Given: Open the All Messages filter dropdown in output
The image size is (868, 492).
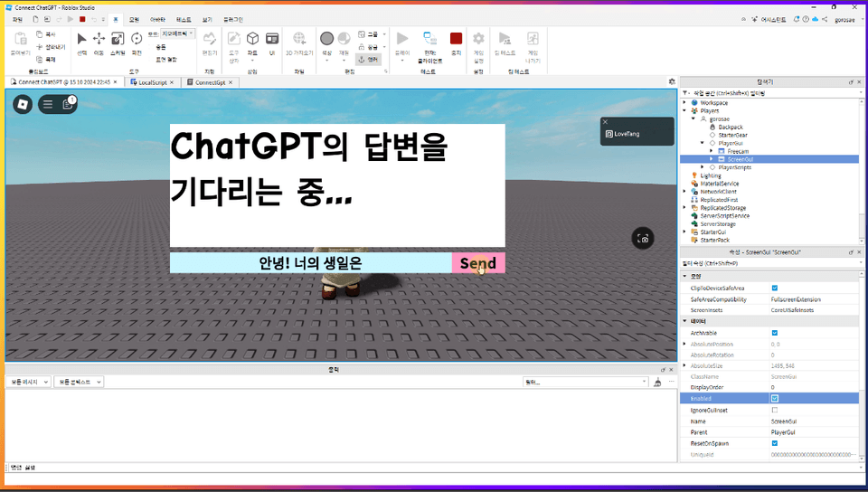Looking at the screenshot, I should point(29,382).
